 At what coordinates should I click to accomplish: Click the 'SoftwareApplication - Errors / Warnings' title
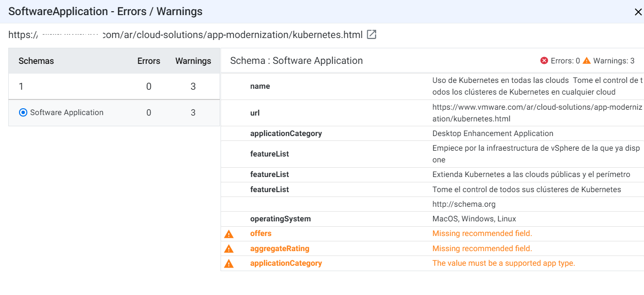105,12
